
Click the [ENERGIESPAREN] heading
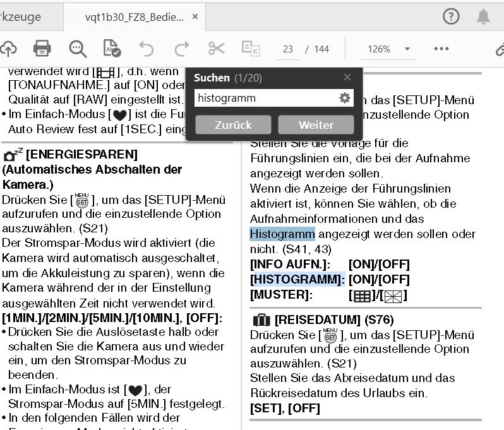point(81,154)
